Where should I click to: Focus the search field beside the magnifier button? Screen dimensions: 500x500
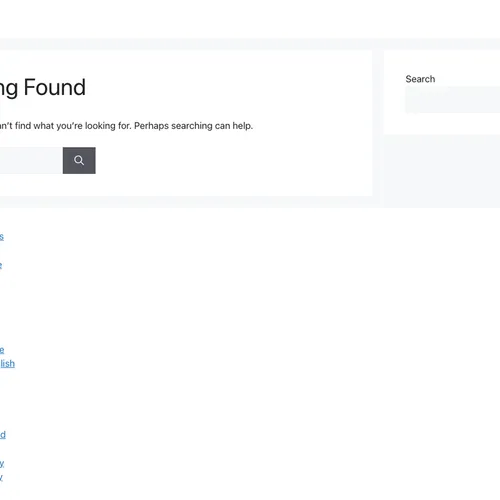point(31,160)
